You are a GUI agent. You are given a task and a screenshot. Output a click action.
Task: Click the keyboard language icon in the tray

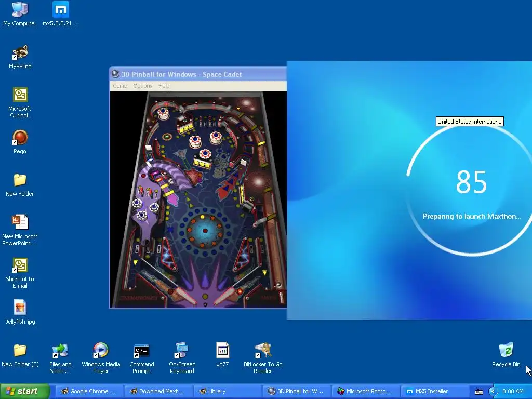(x=478, y=392)
